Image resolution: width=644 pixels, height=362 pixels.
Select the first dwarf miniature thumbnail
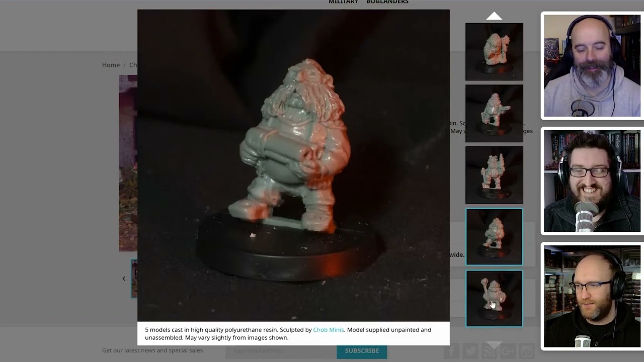coord(494,52)
